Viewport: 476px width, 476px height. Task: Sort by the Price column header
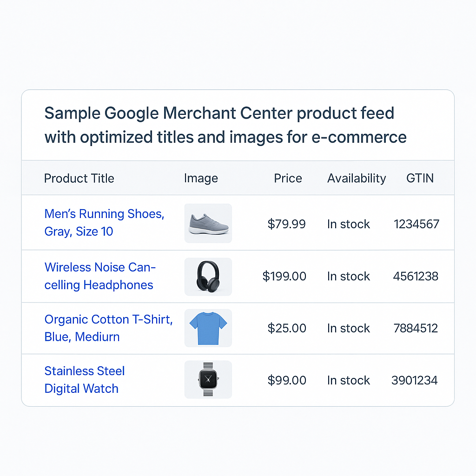click(288, 178)
